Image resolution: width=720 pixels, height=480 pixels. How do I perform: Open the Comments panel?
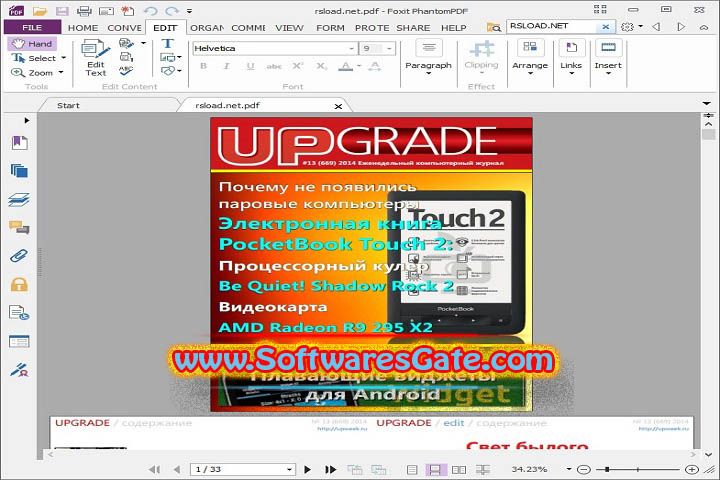point(19,227)
